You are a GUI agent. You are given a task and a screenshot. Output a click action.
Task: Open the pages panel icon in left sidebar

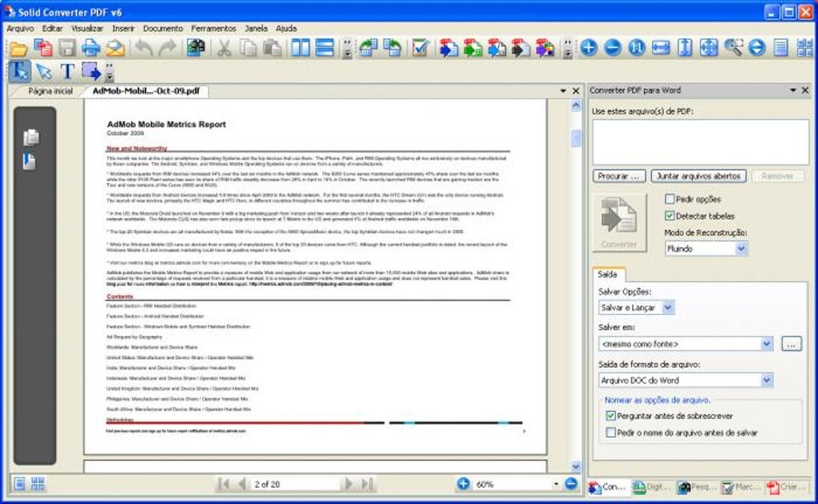tap(30, 137)
